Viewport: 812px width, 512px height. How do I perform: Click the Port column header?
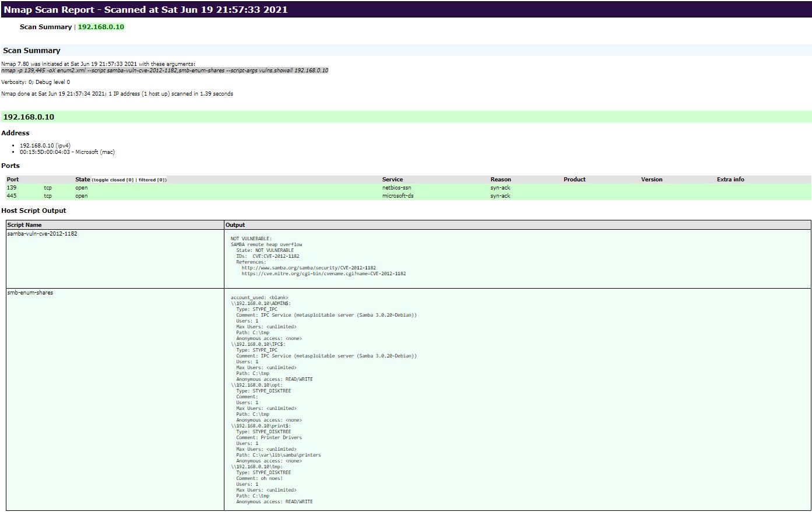(x=13, y=180)
